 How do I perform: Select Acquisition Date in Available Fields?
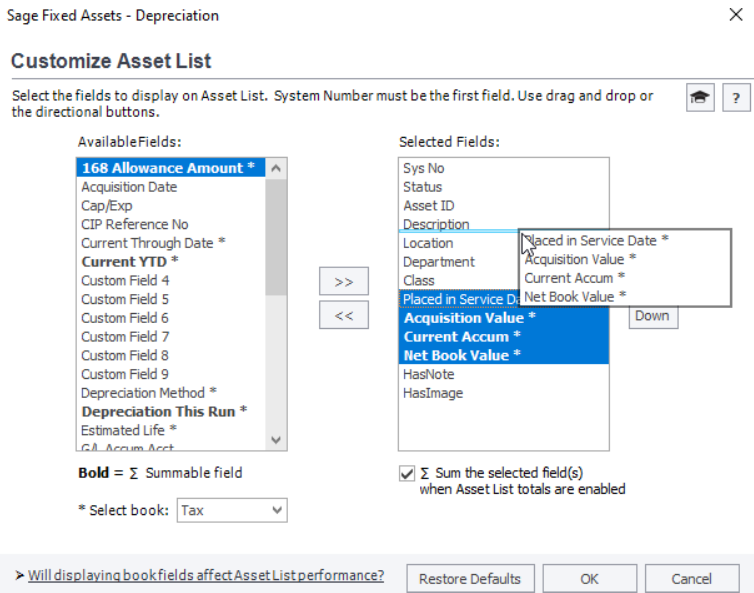click(129, 187)
